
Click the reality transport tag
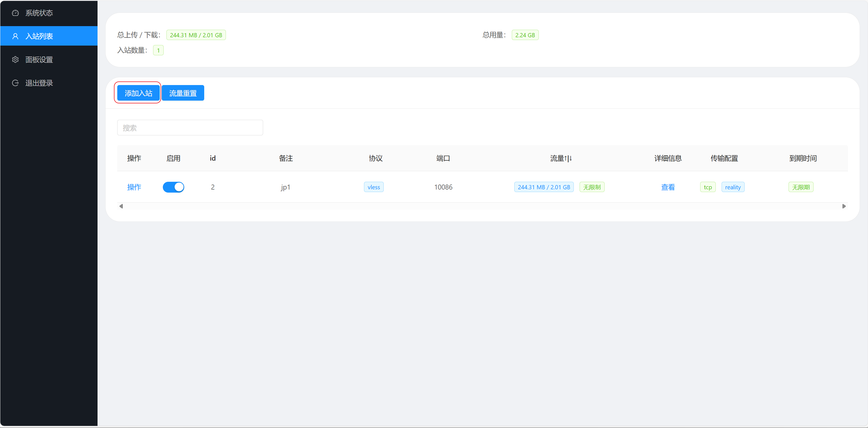(x=733, y=187)
